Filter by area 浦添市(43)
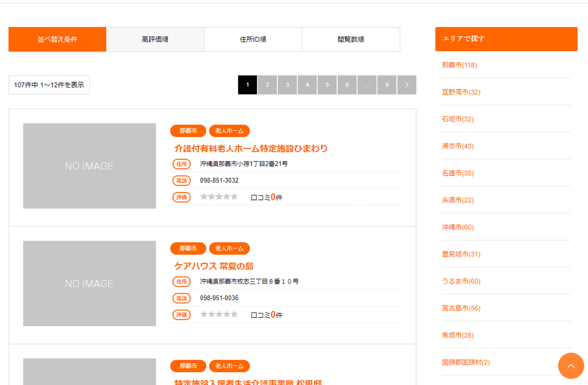The image size is (588, 385). click(458, 146)
